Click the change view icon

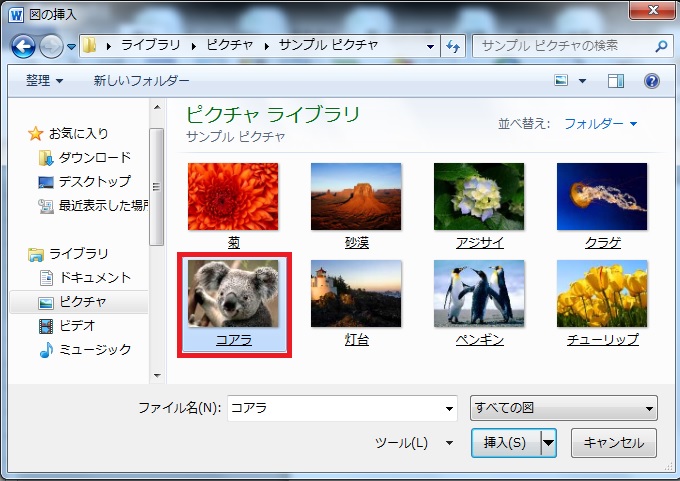[561, 81]
